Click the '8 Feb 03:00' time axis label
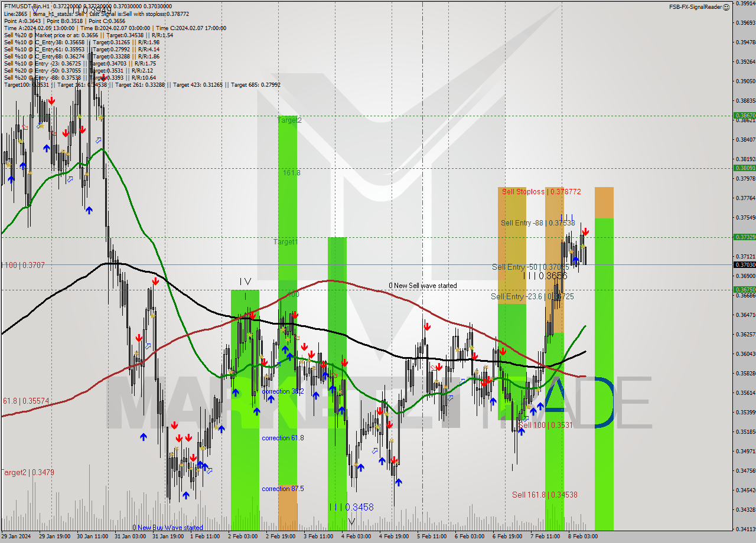 (x=583, y=537)
